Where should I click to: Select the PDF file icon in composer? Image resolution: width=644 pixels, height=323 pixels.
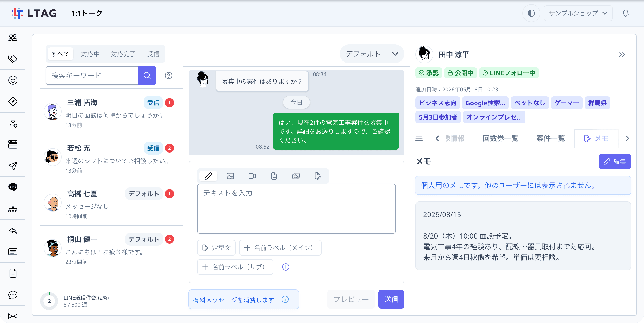(274, 176)
